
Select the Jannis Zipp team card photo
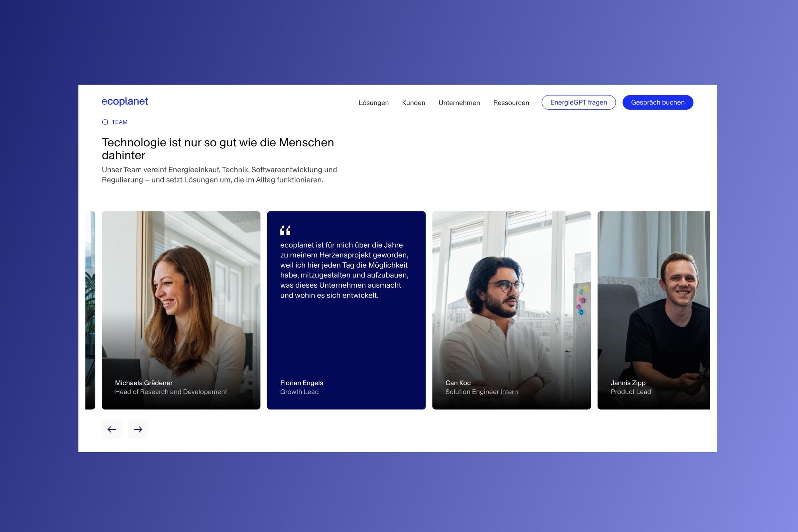[x=653, y=310]
